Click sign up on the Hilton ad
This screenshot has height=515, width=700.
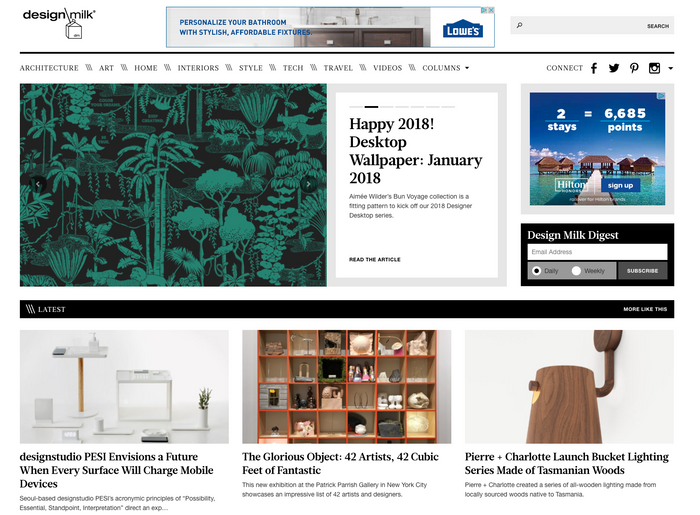coord(620,185)
